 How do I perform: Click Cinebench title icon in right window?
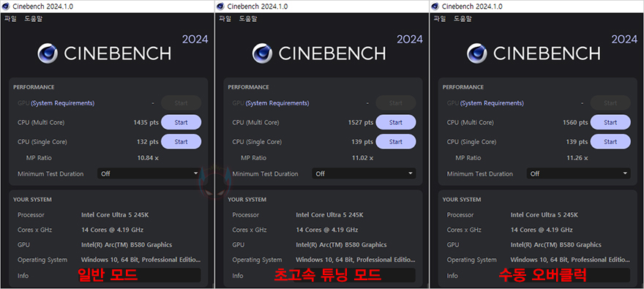pos(435,6)
